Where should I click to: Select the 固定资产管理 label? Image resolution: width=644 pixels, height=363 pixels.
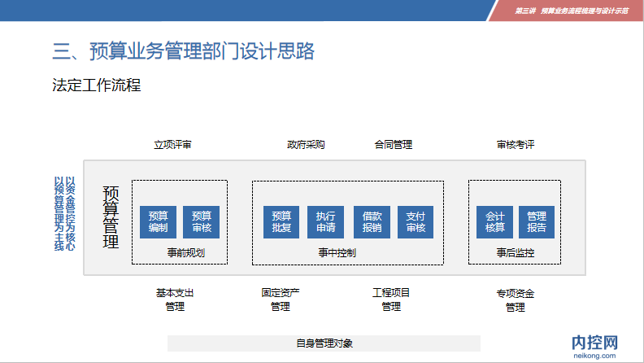281,300
